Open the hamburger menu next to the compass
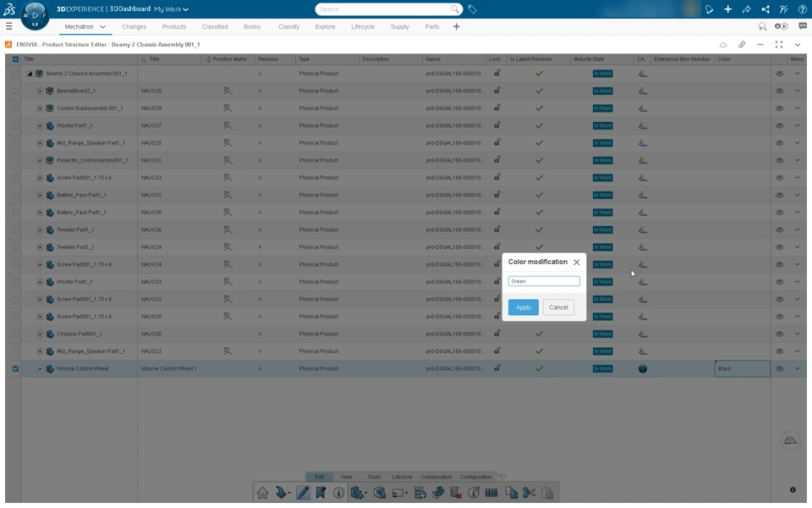Screen dimensions: 812x508 [x=8, y=26]
